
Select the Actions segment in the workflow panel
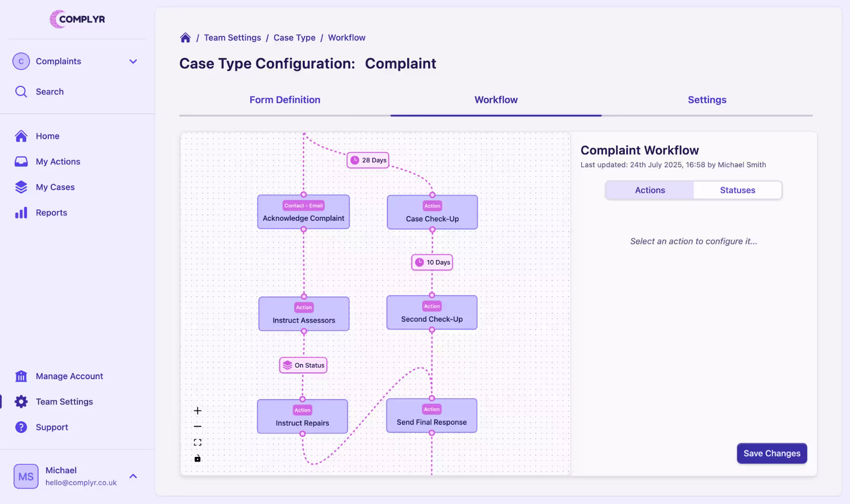tap(649, 190)
